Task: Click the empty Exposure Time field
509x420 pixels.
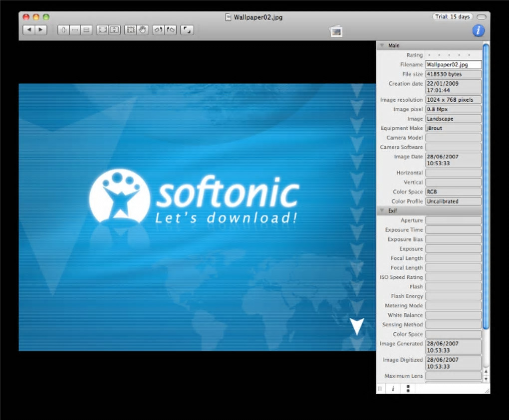Action: tap(454, 230)
